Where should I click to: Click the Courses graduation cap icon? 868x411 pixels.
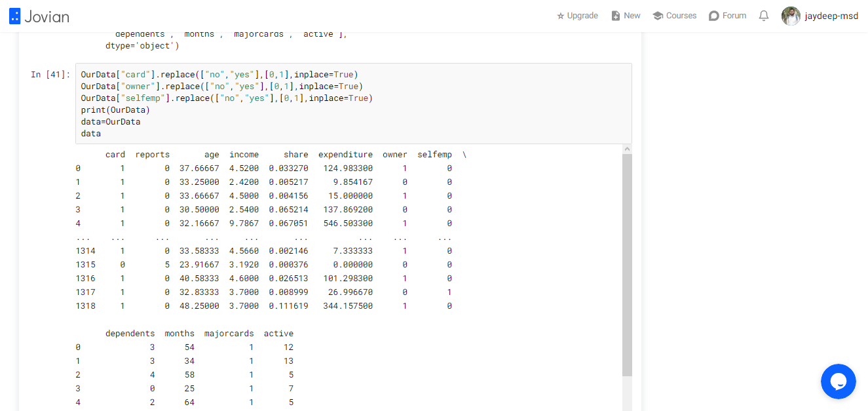(658, 16)
